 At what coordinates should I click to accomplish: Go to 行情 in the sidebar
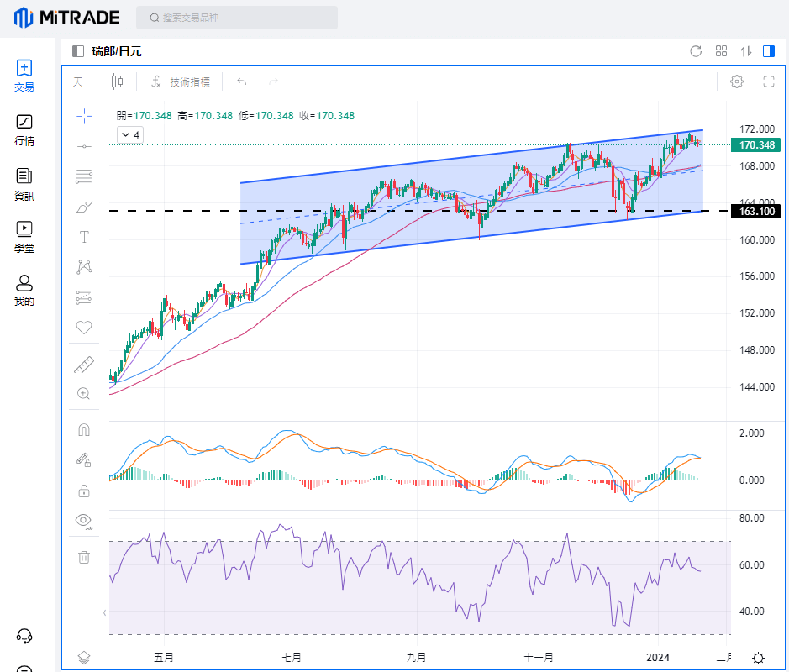(24, 130)
